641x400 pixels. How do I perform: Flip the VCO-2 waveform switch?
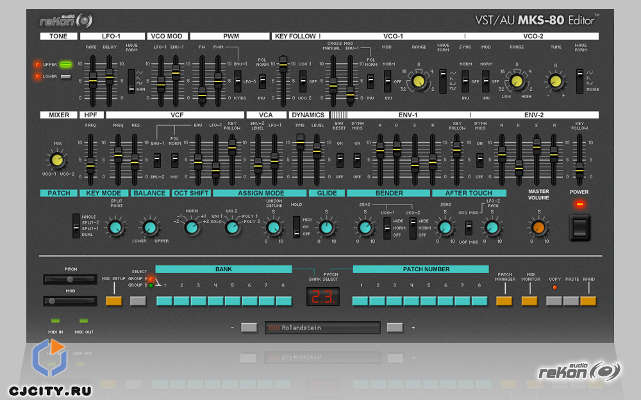click(x=580, y=81)
